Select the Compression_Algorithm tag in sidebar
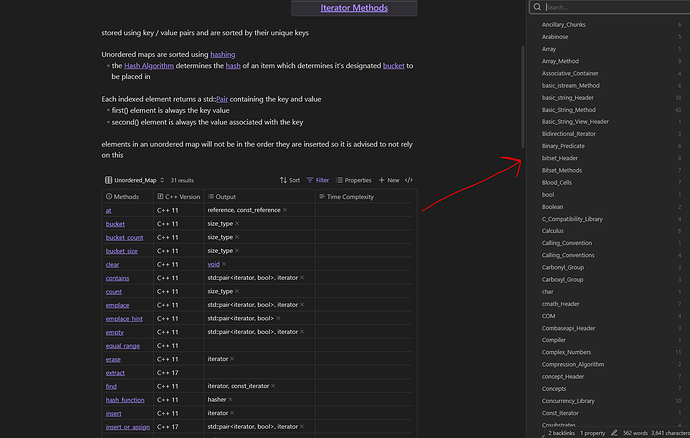 click(x=573, y=364)
